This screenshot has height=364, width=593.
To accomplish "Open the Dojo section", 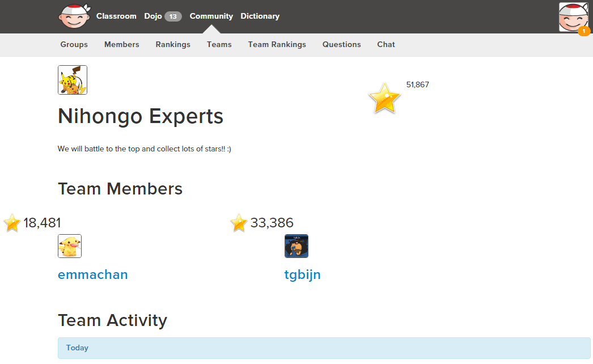I will pyautogui.click(x=153, y=16).
